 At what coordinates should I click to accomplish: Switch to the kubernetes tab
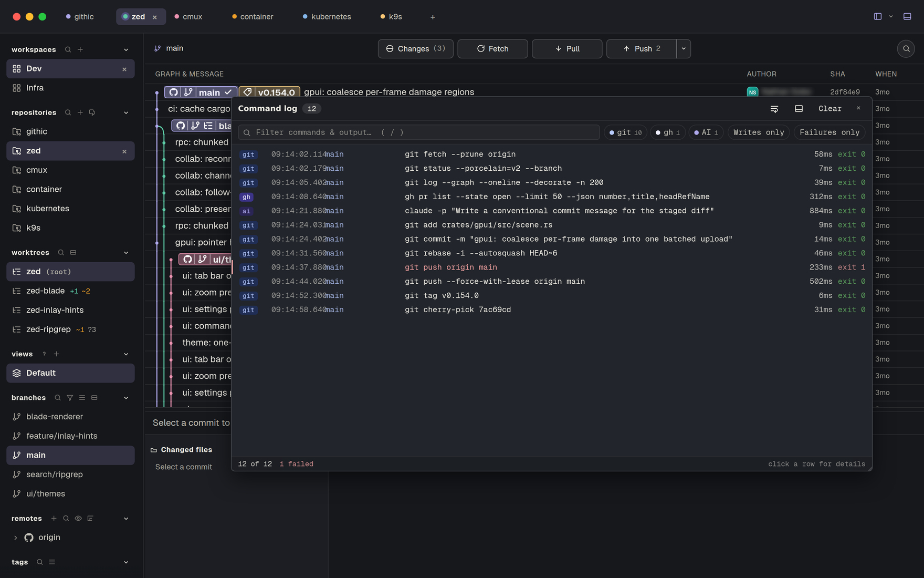pyautogui.click(x=327, y=17)
